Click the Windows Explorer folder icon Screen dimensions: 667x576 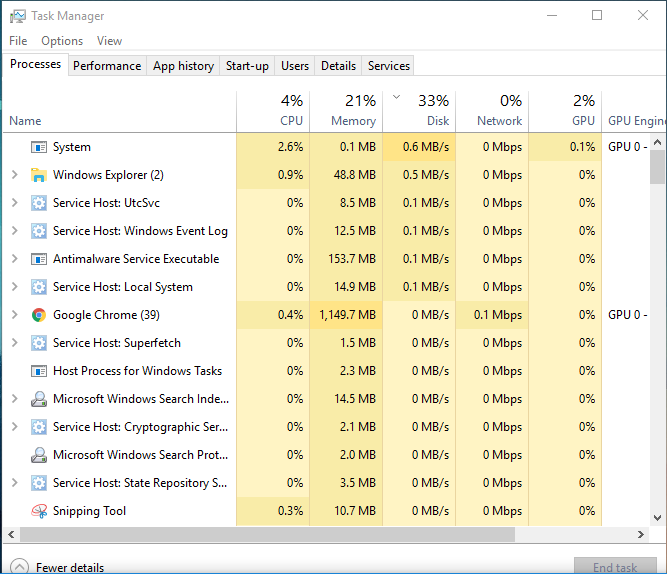click(39, 175)
